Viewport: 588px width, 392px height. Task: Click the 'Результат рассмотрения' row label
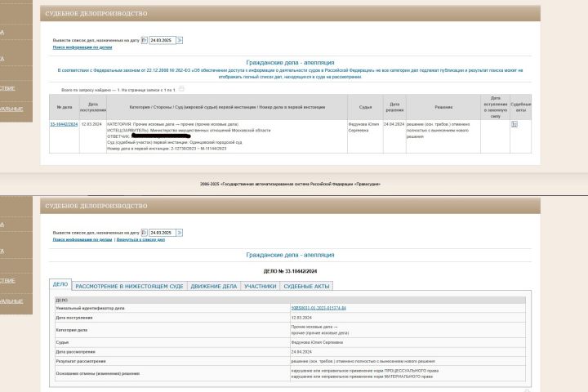coord(81,361)
